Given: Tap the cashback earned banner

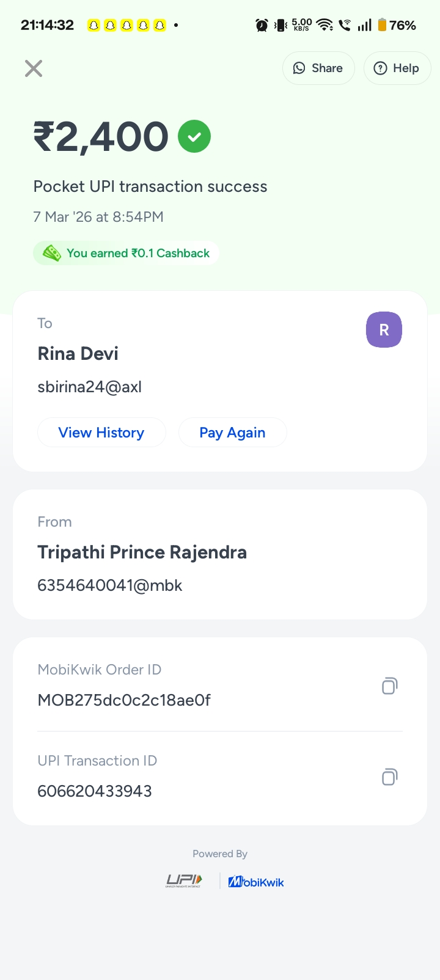Looking at the screenshot, I should 126,253.
